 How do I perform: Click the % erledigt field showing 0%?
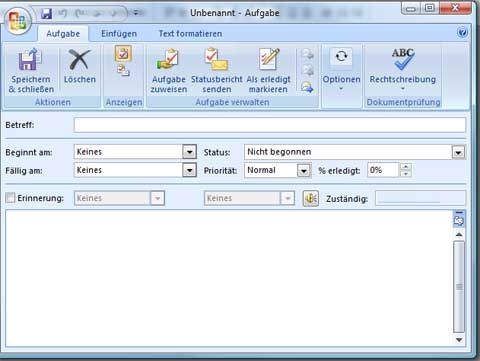click(x=383, y=170)
